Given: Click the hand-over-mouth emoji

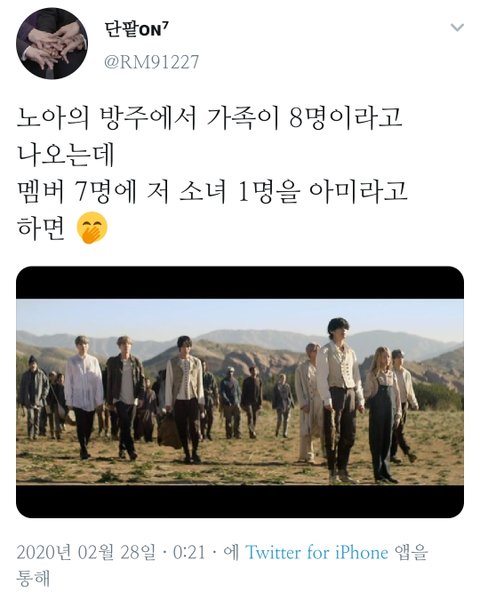Looking at the screenshot, I should [92, 228].
